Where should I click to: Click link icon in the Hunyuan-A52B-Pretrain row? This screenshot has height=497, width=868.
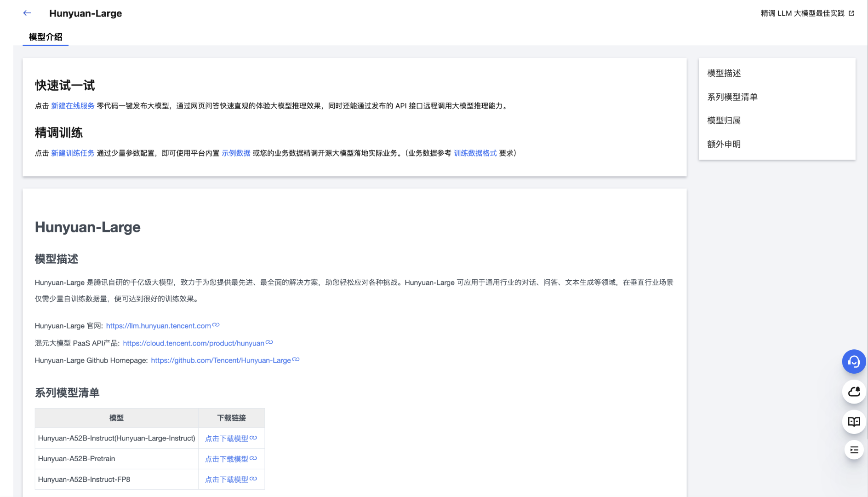pyautogui.click(x=253, y=458)
